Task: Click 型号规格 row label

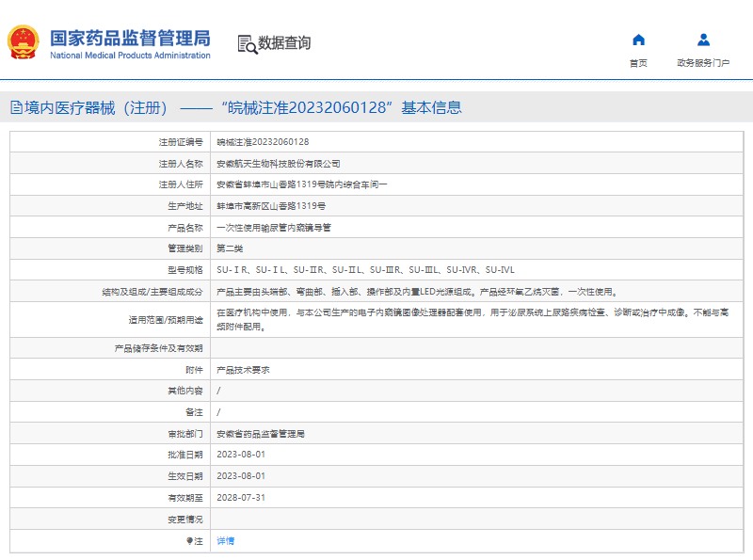Action: [x=185, y=270]
